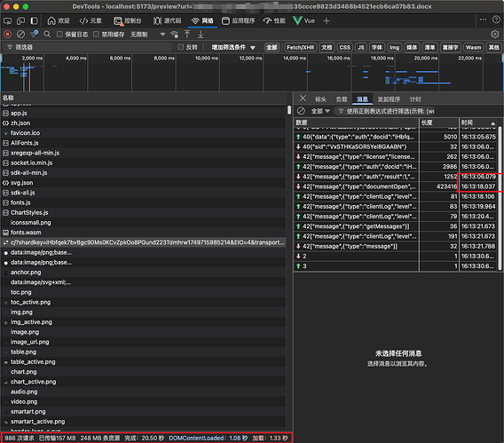Tick the invert filter checkbox
This screenshot has width=504, height=443.
[x=181, y=47]
